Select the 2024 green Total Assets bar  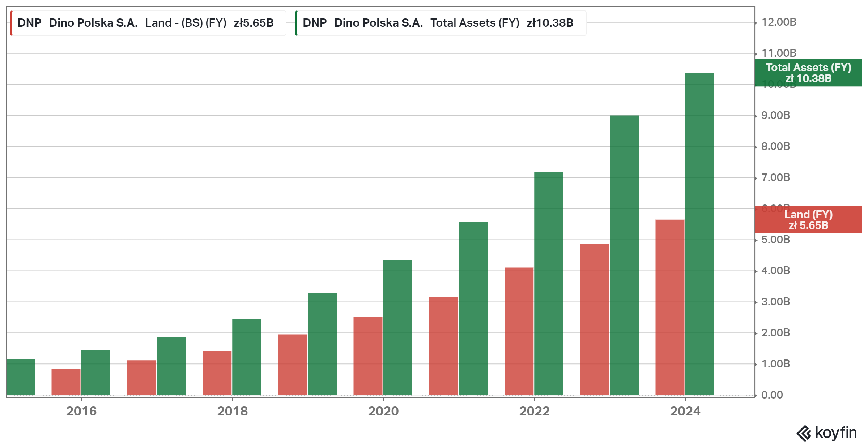point(699,234)
